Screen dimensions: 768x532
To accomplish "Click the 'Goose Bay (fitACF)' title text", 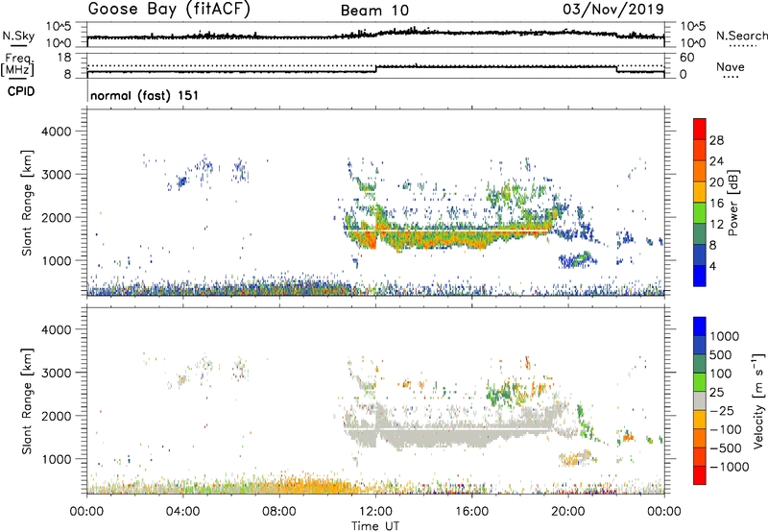I will tap(169, 10).
